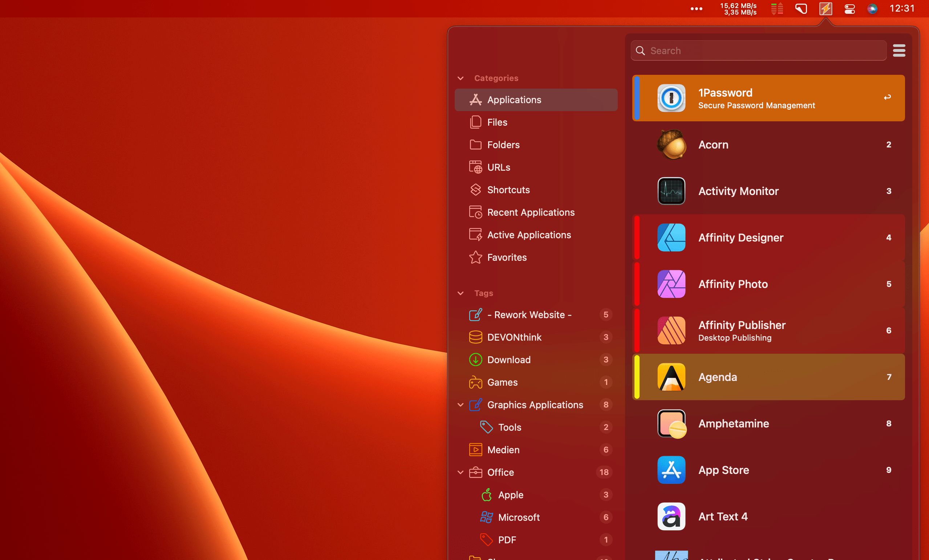Click the 'Art Text 4' name text

(x=723, y=516)
